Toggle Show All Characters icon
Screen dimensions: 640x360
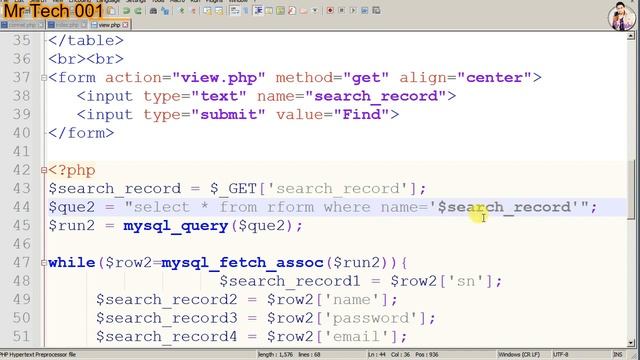(246, 11)
